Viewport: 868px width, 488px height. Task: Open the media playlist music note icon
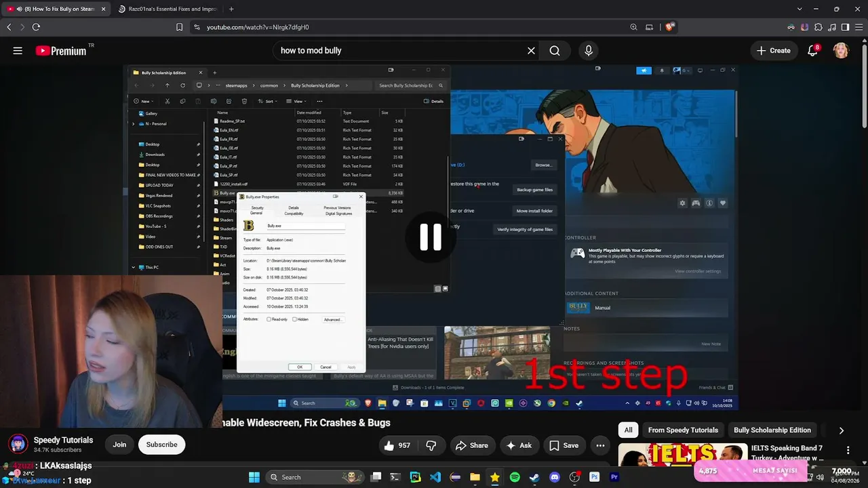832,27
